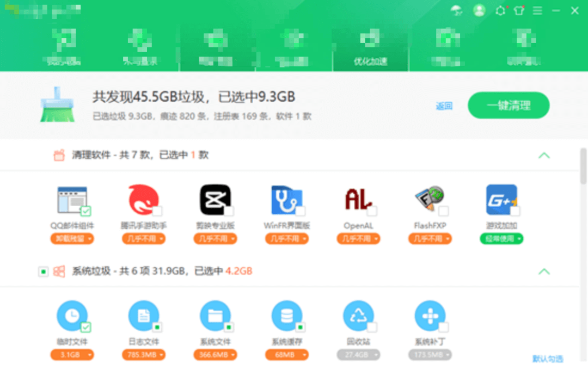Open the 卸载残留 dropdown under QQ邮件组件
588x370 pixels.
click(x=72, y=239)
